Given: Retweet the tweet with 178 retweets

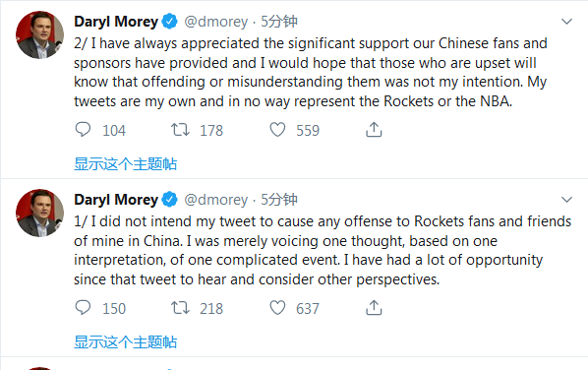Looking at the screenshot, I should point(180,130).
